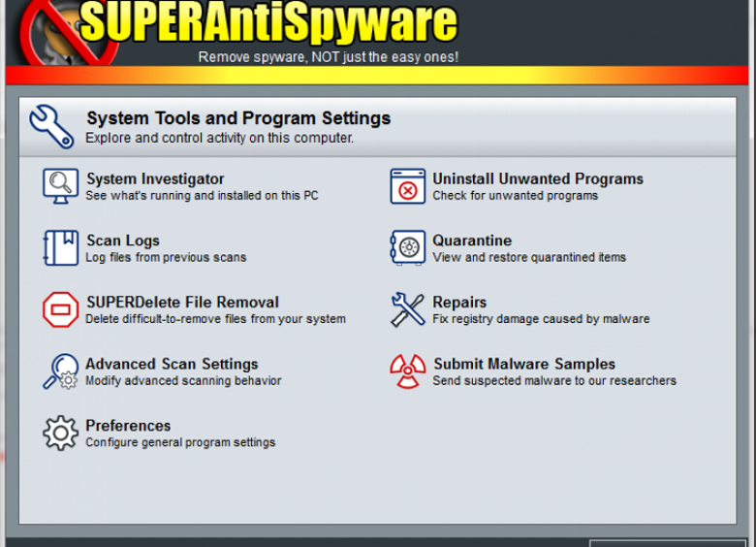This screenshot has width=756, height=547.
Task: Click 'Explore and control activity on this computer.'
Action: (x=219, y=139)
